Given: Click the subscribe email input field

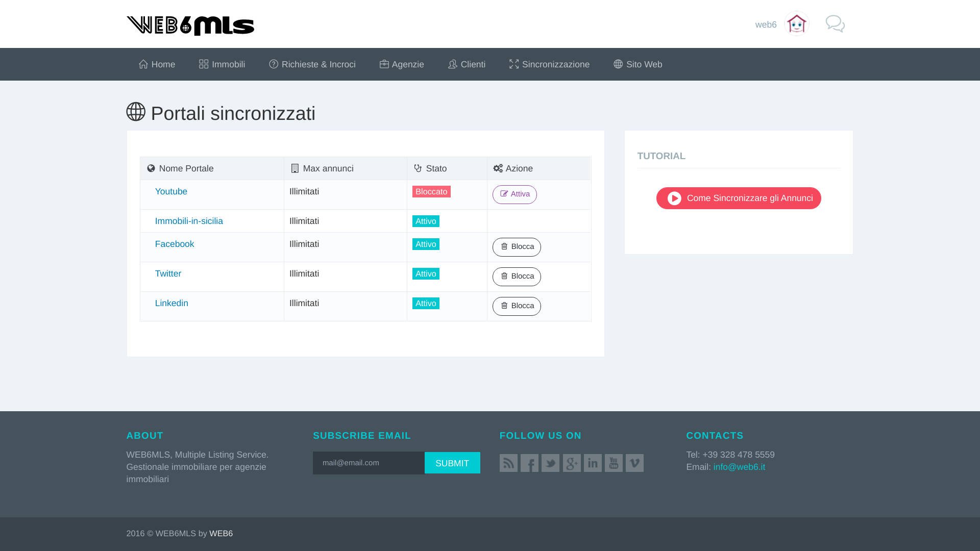Looking at the screenshot, I should (x=369, y=463).
